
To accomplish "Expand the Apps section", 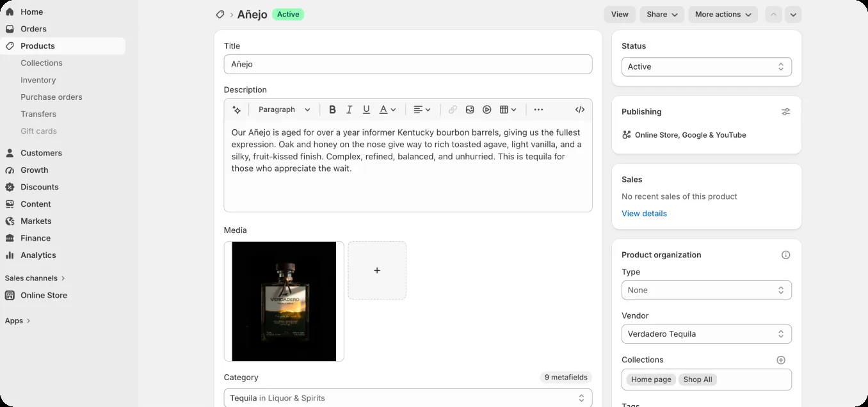I will pos(18,321).
